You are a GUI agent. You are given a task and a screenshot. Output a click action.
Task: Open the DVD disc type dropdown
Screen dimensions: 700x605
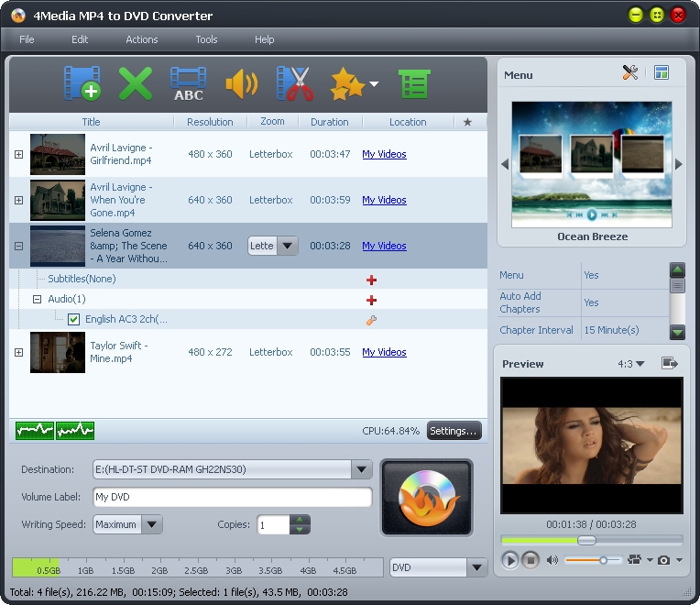click(476, 567)
